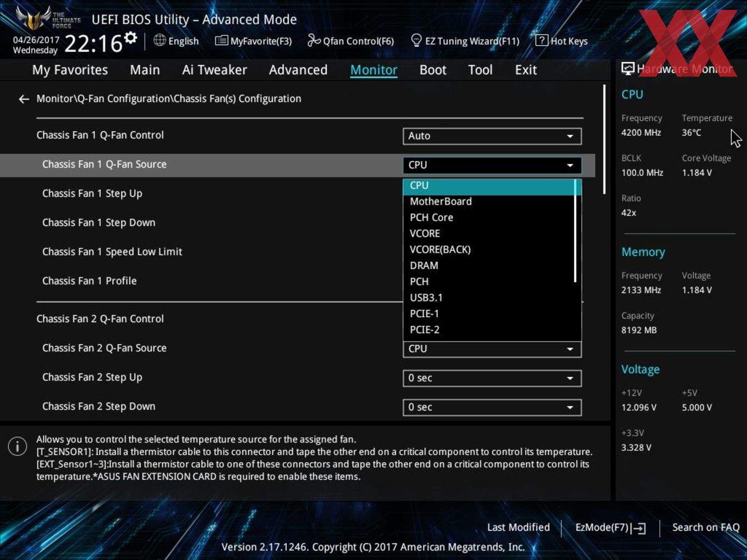747x560 pixels.
Task: Choose CPU option in source list
Action: (488, 186)
